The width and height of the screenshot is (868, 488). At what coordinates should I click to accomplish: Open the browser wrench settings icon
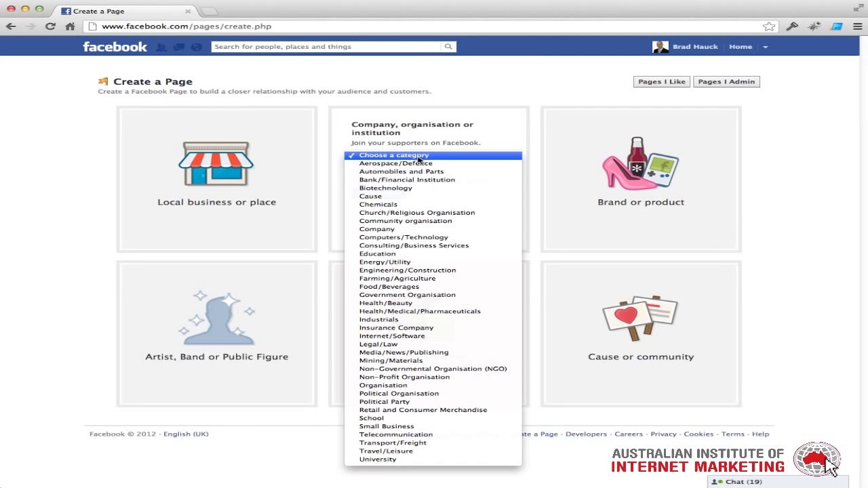click(x=792, y=26)
